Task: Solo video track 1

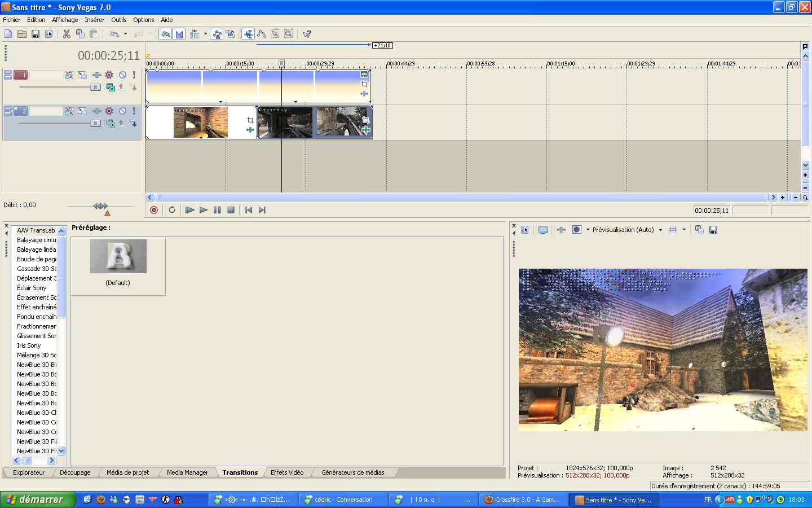Action: pyautogui.click(x=134, y=75)
